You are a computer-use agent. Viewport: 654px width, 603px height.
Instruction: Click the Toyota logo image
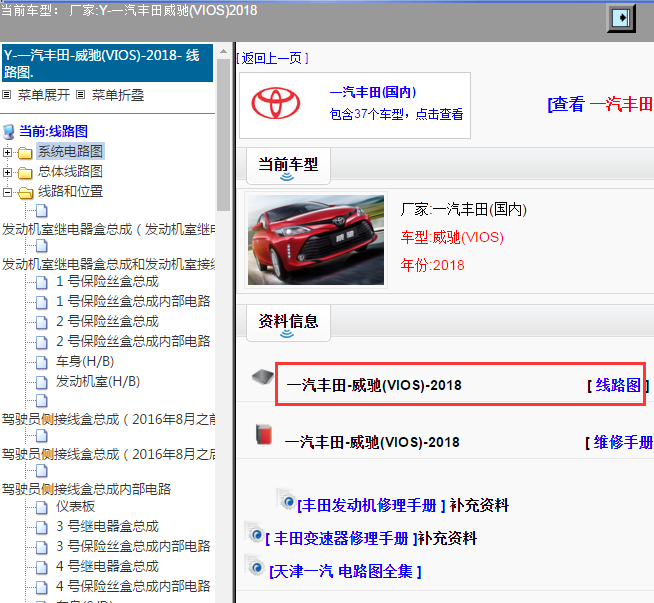(x=275, y=103)
